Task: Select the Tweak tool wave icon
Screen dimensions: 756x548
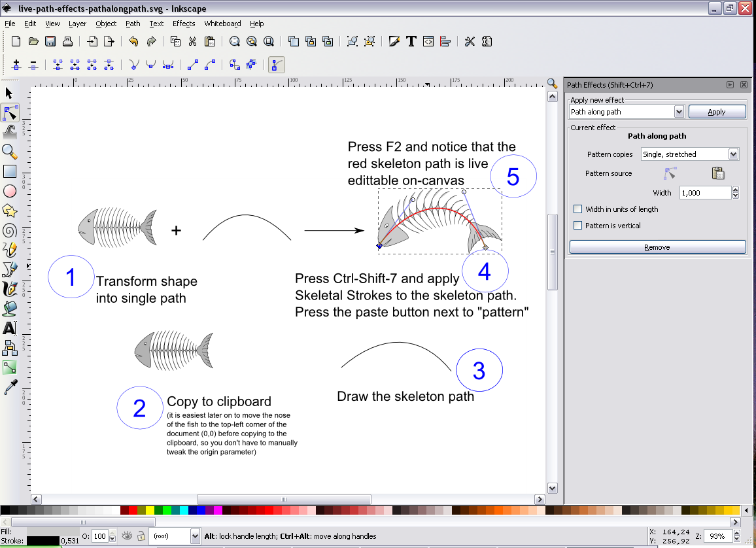Action: coord(10,131)
